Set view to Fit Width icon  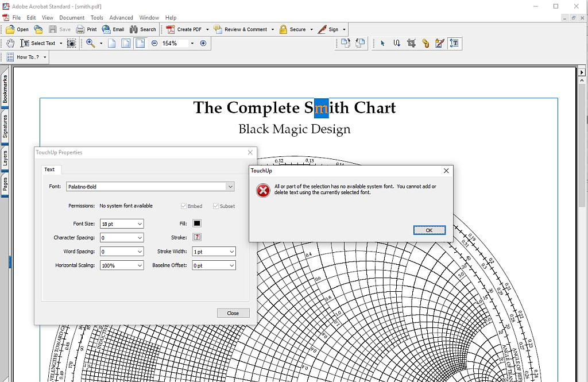click(x=140, y=43)
